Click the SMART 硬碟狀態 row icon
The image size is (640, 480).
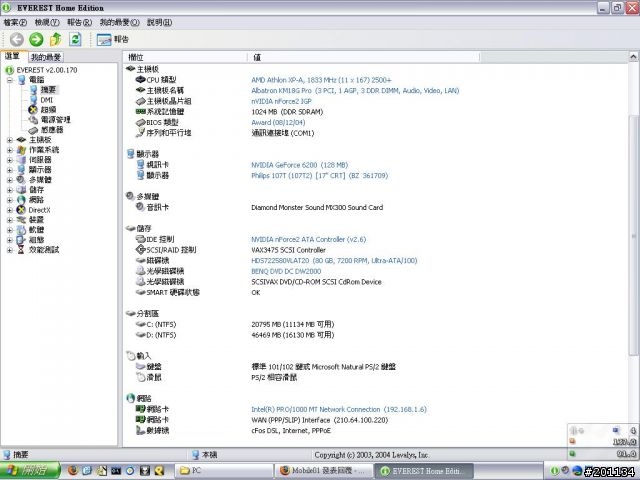point(140,292)
